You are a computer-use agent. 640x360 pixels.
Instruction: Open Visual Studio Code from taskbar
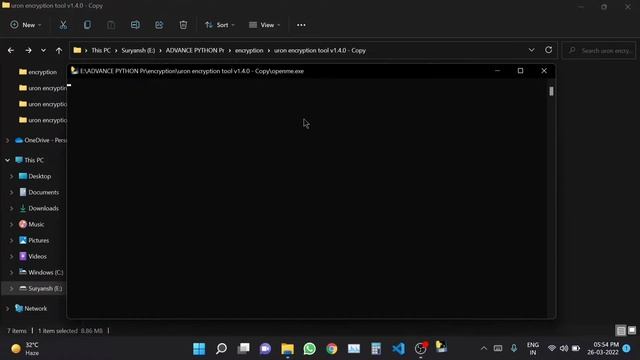398,349
